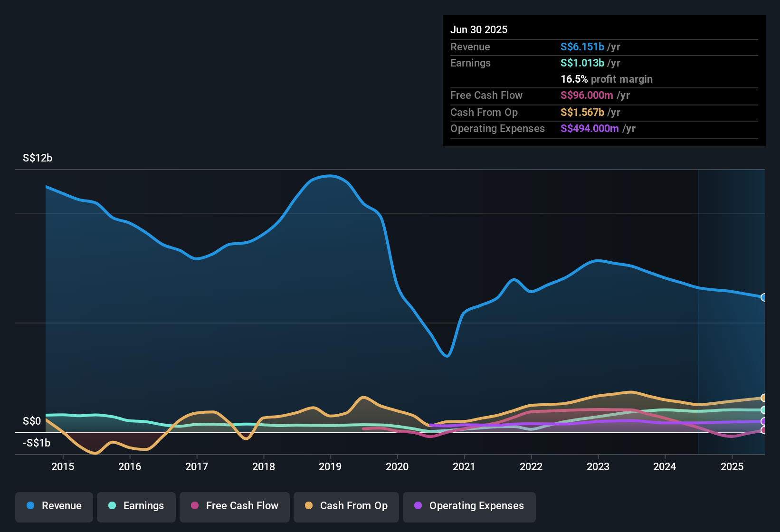Click the 2019 x-axis year label

tap(330, 466)
